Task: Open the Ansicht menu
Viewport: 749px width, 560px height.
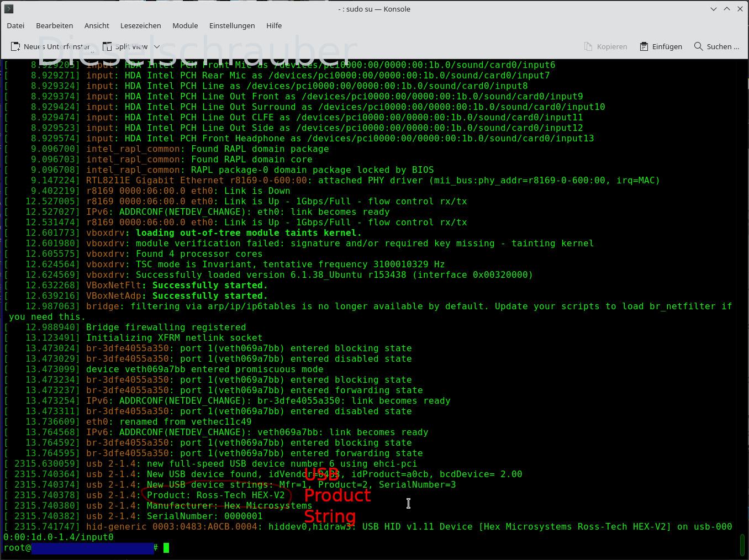Action: click(97, 25)
